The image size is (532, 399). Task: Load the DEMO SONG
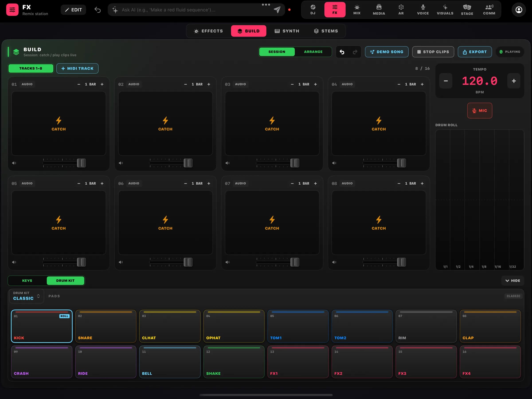click(387, 52)
